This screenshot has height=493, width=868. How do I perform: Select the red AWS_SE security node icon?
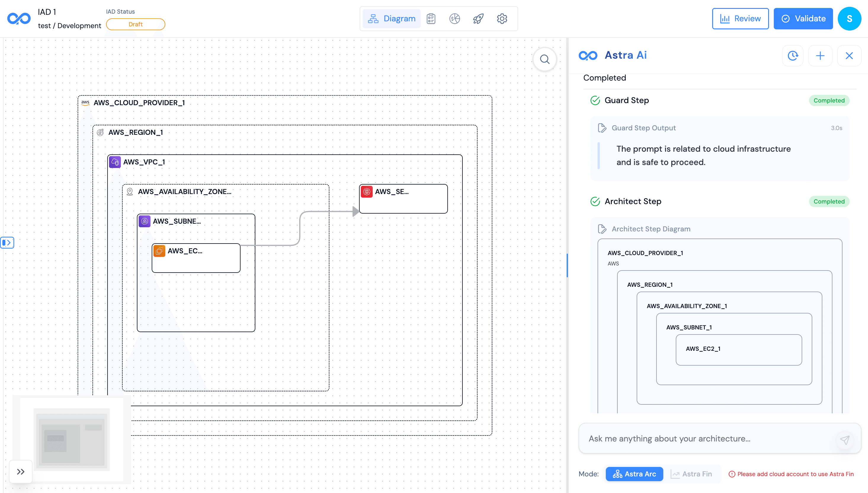[367, 192]
